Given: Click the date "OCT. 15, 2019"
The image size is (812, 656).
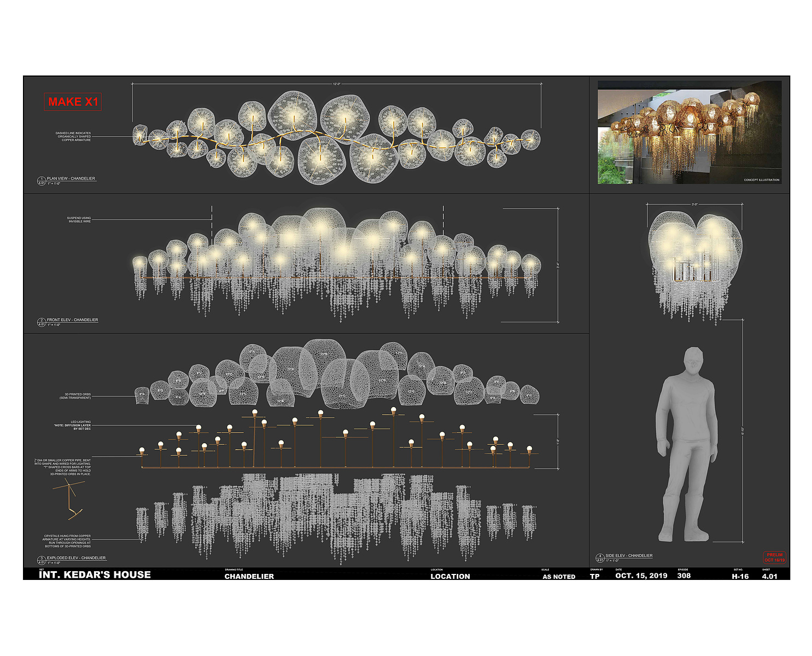Looking at the screenshot, I should (641, 576).
